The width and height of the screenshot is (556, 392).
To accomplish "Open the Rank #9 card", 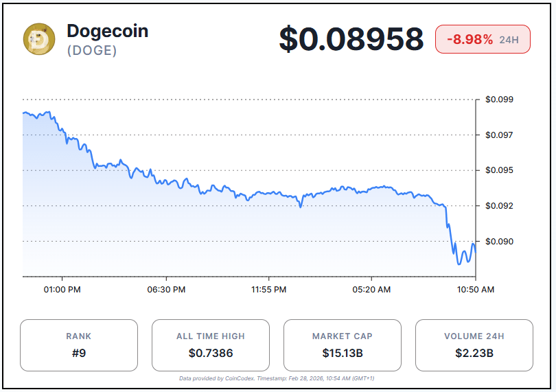I will click(x=79, y=345).
